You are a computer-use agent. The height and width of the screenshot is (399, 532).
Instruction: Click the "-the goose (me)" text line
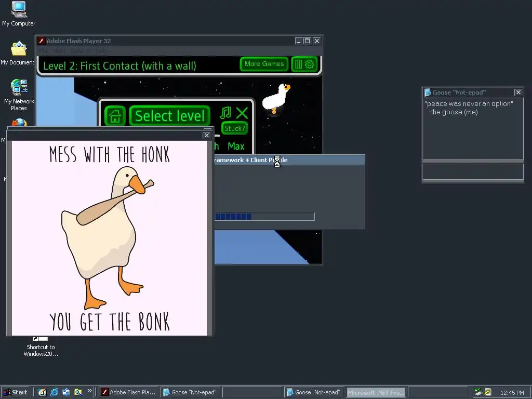coord(453,112)
